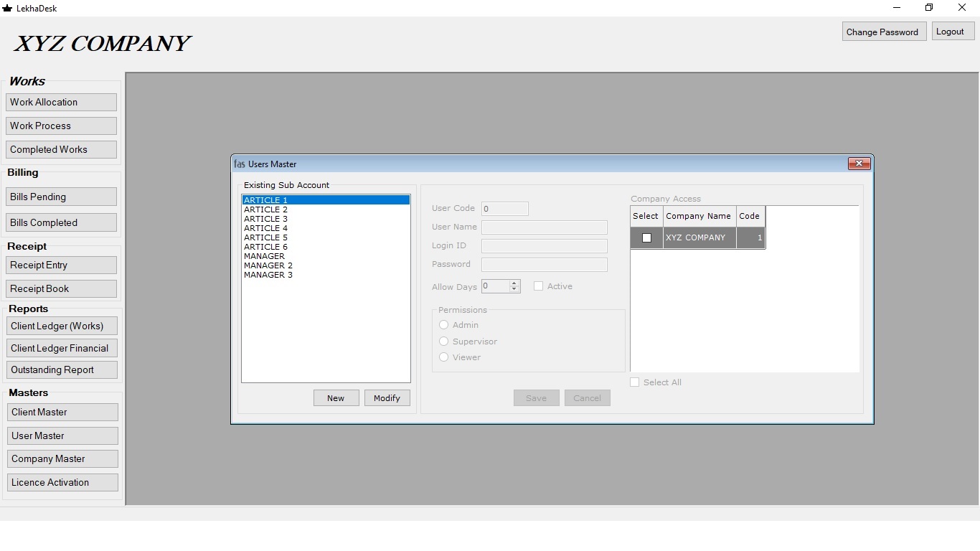The image size is (980, 551).
Task: Go to Completed Works
Action: click(61, 149)
